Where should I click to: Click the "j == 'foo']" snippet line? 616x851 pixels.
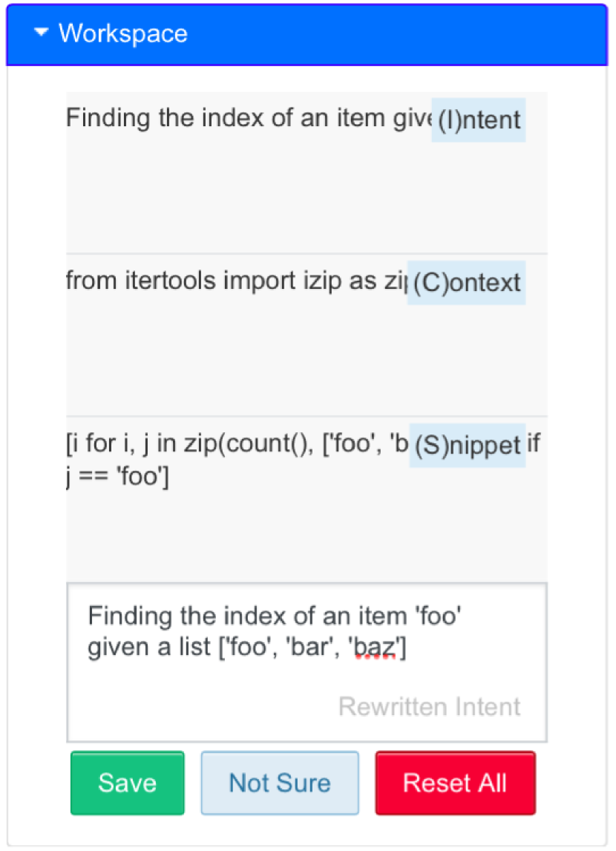coord(117,476)
